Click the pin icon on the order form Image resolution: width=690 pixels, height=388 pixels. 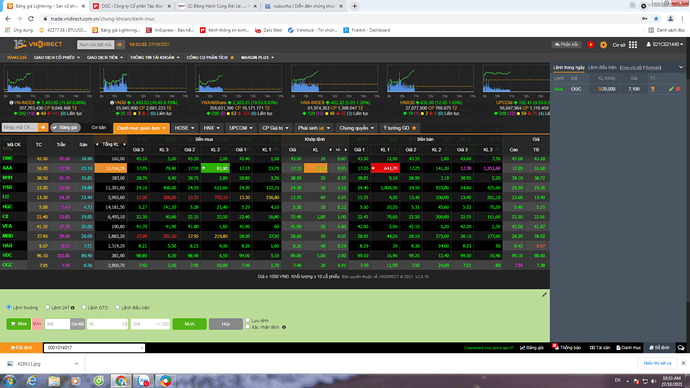[x=544, y=295]
